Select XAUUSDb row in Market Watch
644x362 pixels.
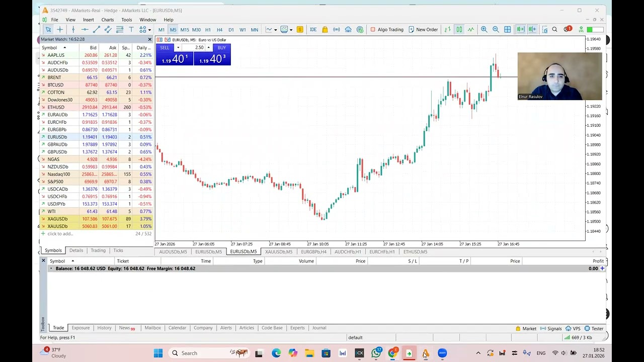(97, 226)
